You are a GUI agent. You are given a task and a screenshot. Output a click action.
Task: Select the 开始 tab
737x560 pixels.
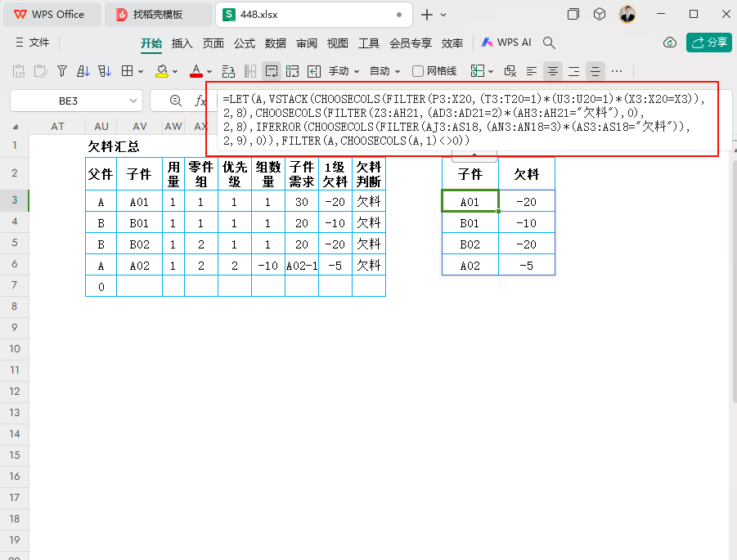coord(151,43)
